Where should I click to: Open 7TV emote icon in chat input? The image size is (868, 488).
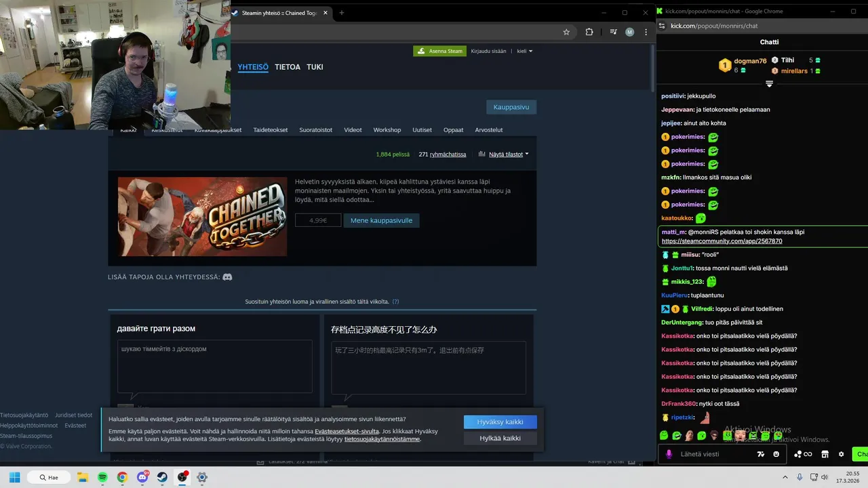[x=761, y=454]
